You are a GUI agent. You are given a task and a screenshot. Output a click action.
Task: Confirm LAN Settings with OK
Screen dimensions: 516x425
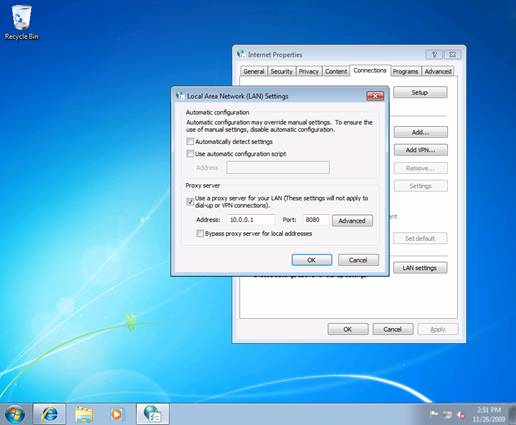(x=312, y=260)
